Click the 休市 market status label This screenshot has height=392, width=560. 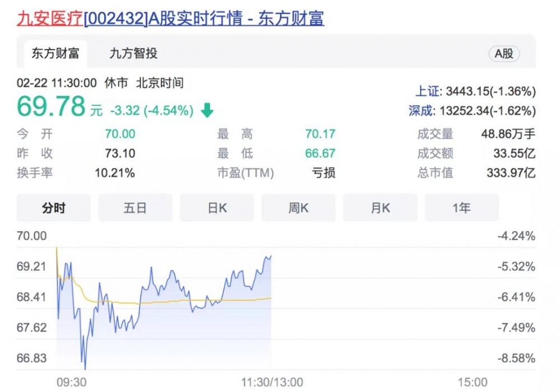coord(112,83)
